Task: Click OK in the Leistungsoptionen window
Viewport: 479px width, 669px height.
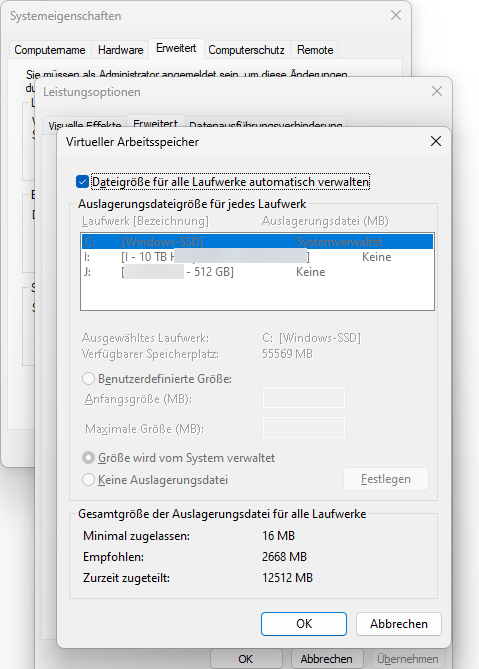Action: (245, 659)
